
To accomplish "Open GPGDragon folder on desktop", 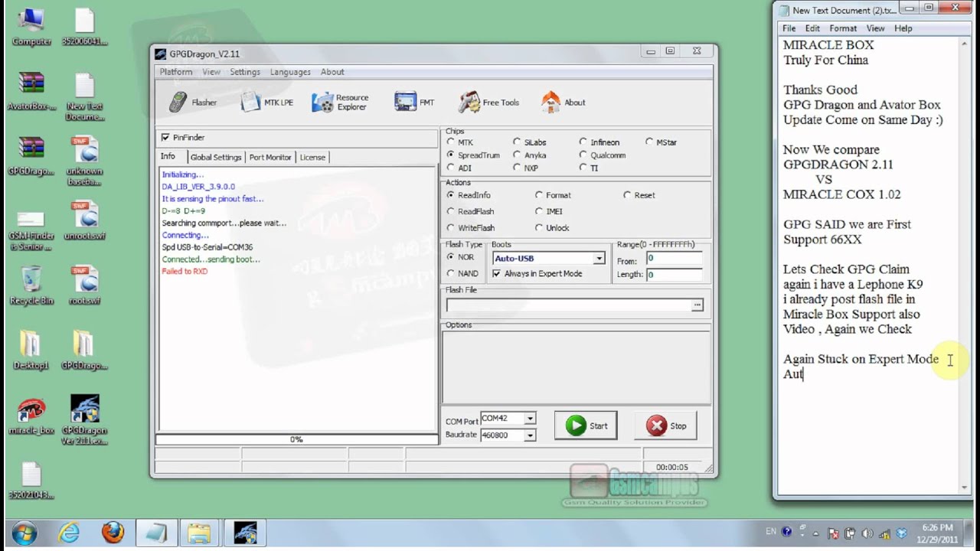I will (84, 350).
